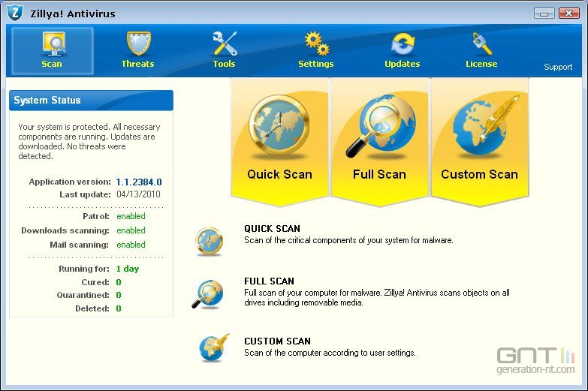Screen dimensions: 588x391
Task: Open the Support link
Action: 558,67
